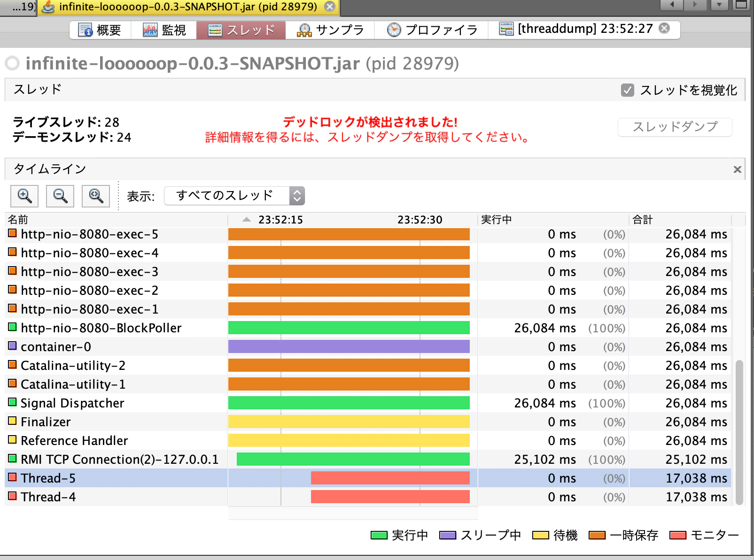Click the モニター legend color swatch

tap(678, 535)
